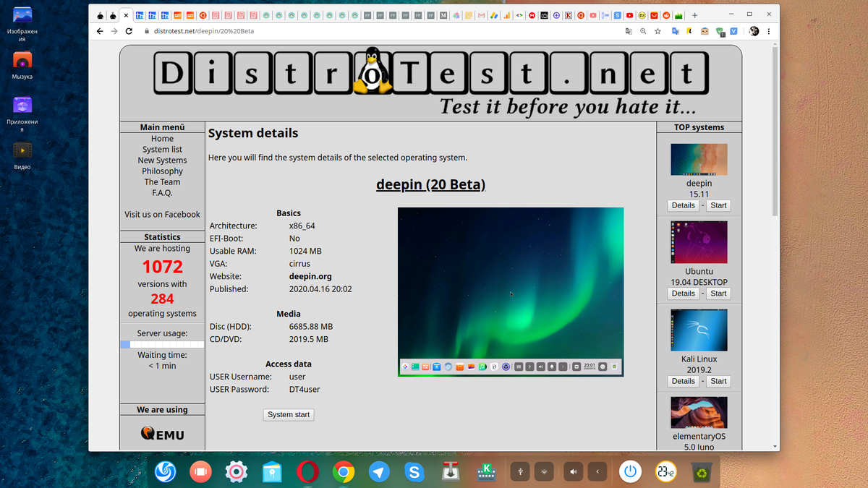Click the DistroTest.net banner logo
868x488 pixels.
coord(430,82)
